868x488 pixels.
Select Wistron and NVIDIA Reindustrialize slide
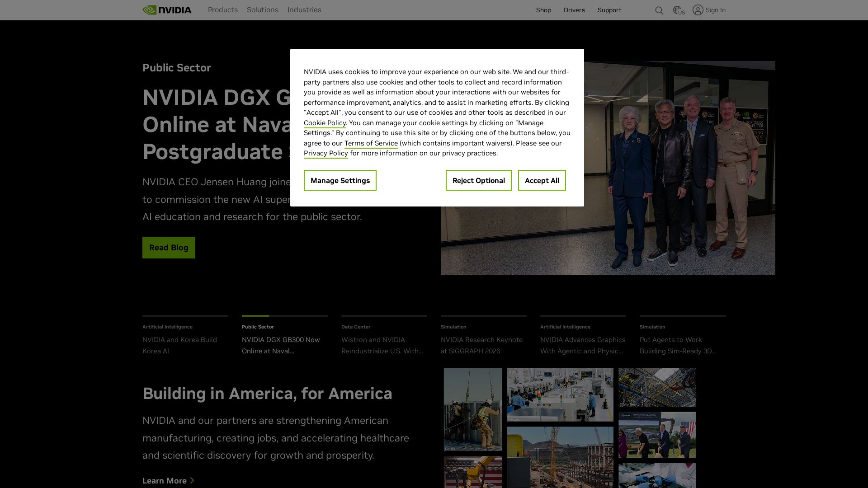pos(384,337)
